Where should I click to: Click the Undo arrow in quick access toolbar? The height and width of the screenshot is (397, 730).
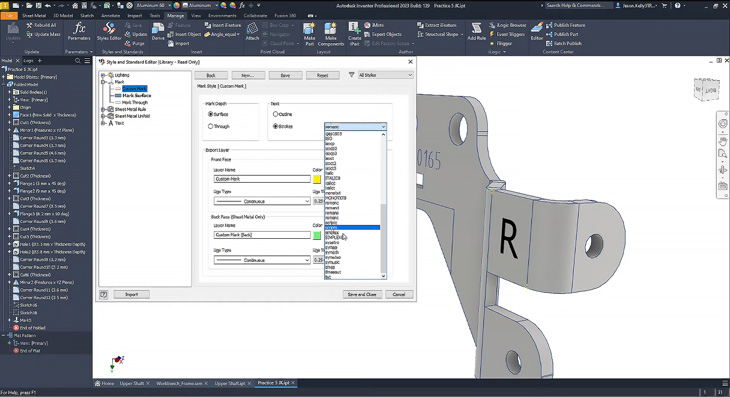click(x=47, y=6)
